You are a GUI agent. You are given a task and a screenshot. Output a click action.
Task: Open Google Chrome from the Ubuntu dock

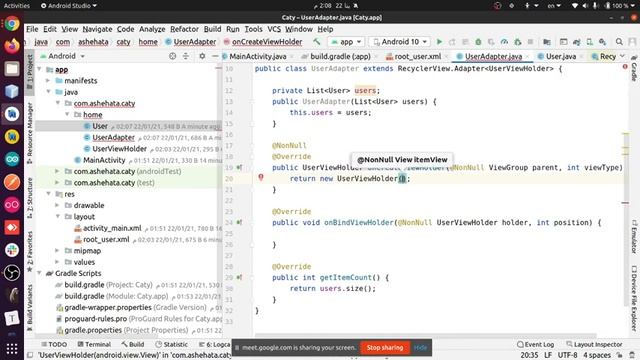(x=12, y=23)
